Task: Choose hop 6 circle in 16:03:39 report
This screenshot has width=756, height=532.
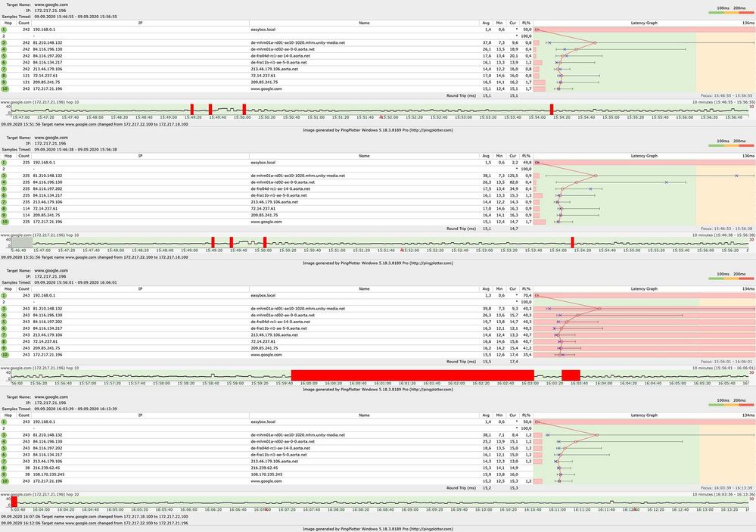Action: click(x=4, y=455)
